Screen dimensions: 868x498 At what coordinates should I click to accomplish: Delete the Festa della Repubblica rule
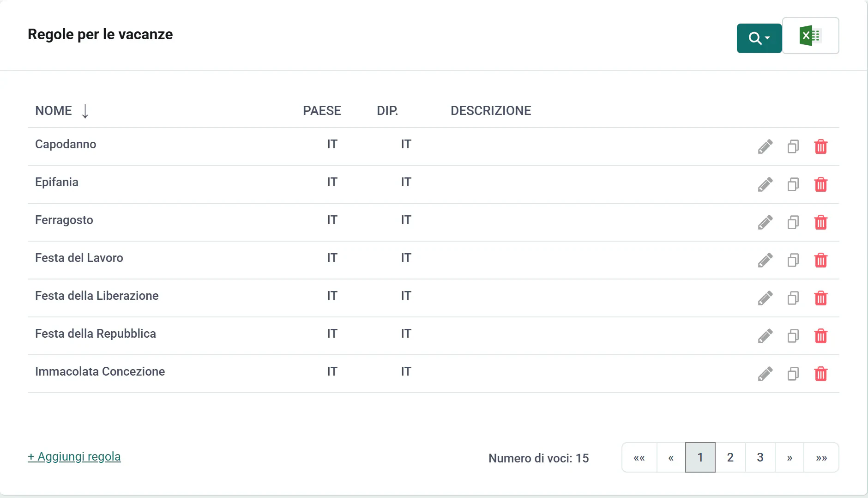coord(821,336)
